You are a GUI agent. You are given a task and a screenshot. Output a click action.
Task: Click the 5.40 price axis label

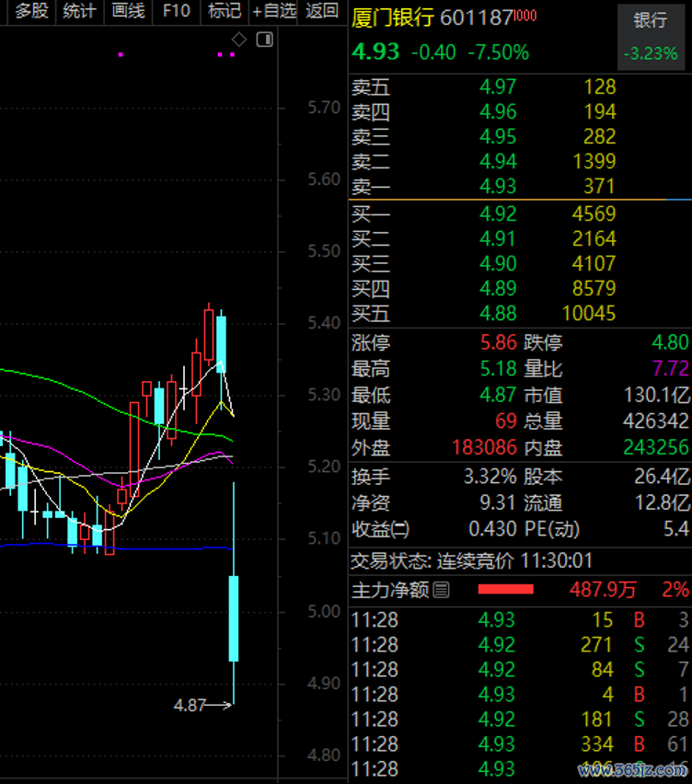[x=324, y=323]
